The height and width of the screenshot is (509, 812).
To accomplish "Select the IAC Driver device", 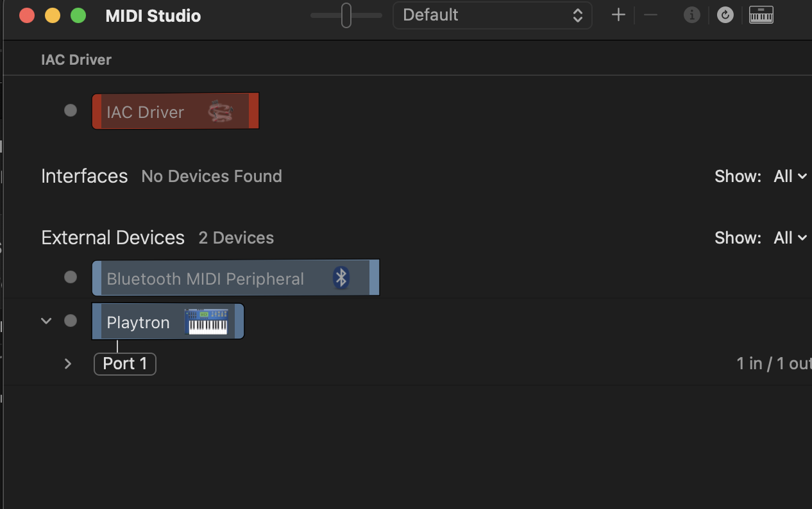I will 175,112.
